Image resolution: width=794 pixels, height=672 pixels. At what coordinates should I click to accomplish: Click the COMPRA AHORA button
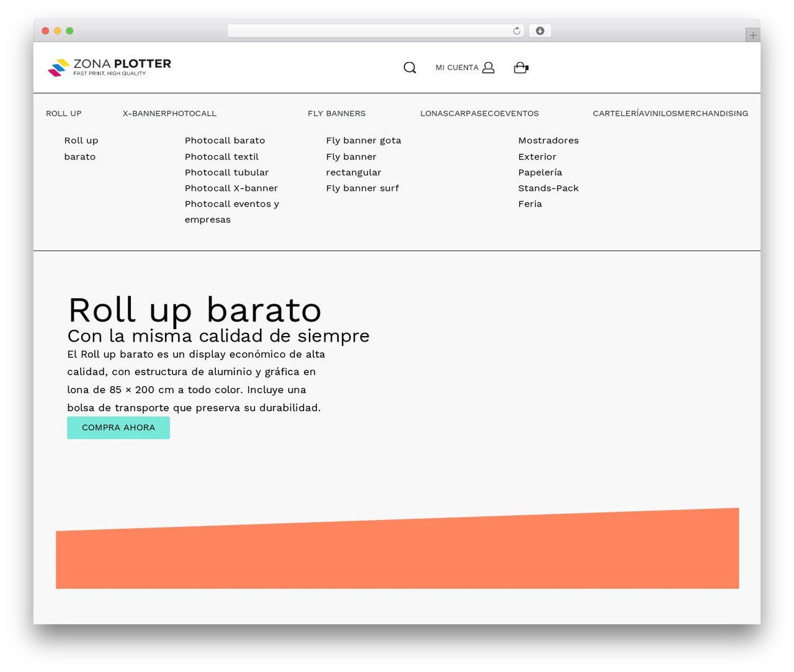point(118,428)
